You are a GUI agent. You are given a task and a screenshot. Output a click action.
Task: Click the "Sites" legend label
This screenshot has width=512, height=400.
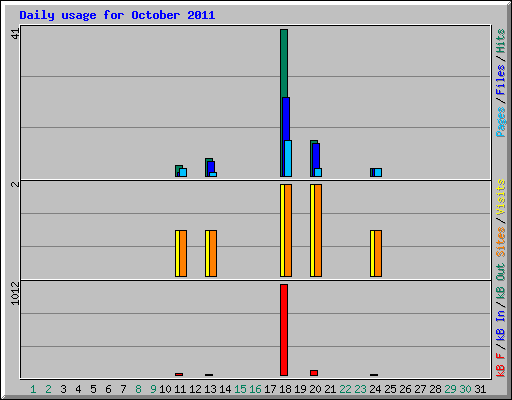click(501, 241)
